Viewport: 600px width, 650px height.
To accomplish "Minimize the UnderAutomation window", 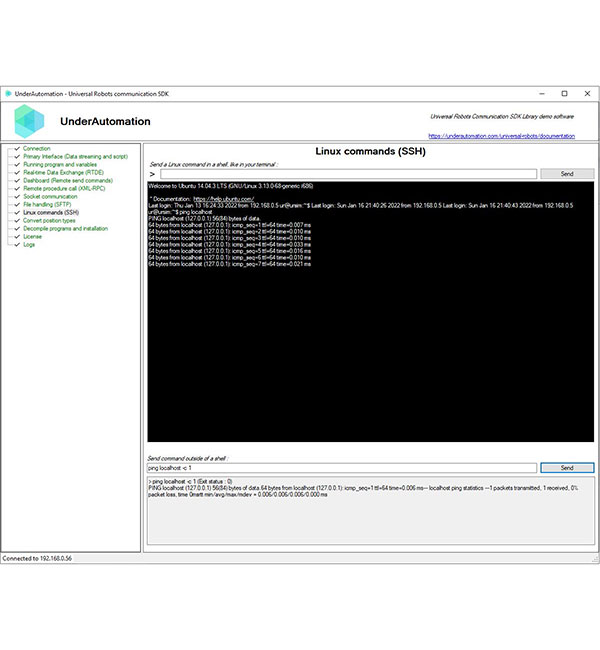I will (542, 94).
